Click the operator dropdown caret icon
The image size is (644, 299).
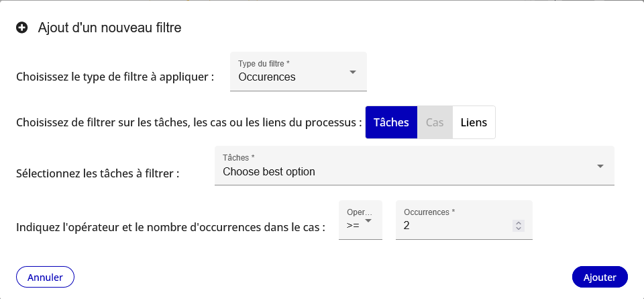pos(368,220)
